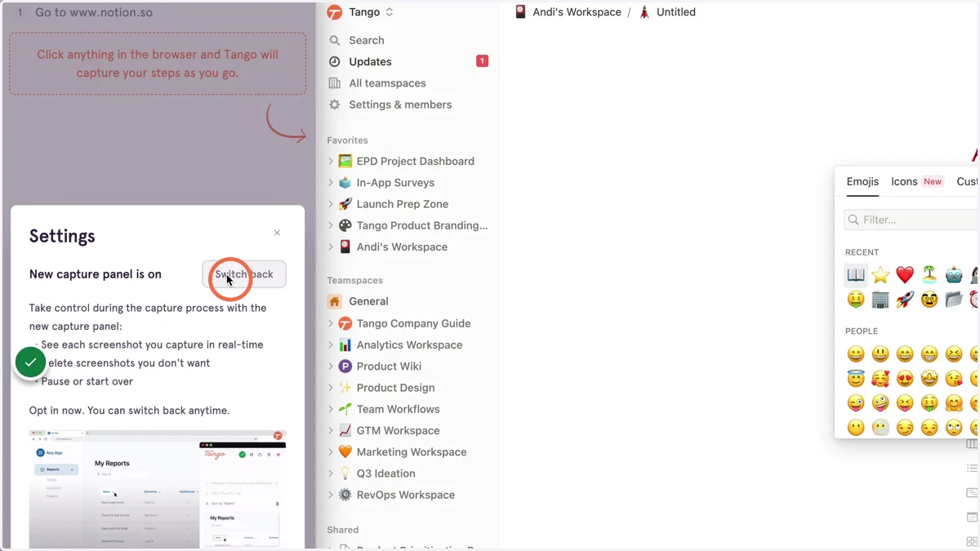980x551 pixels.
Task: Click the Favorites section header
Action: tap(347, 140)
